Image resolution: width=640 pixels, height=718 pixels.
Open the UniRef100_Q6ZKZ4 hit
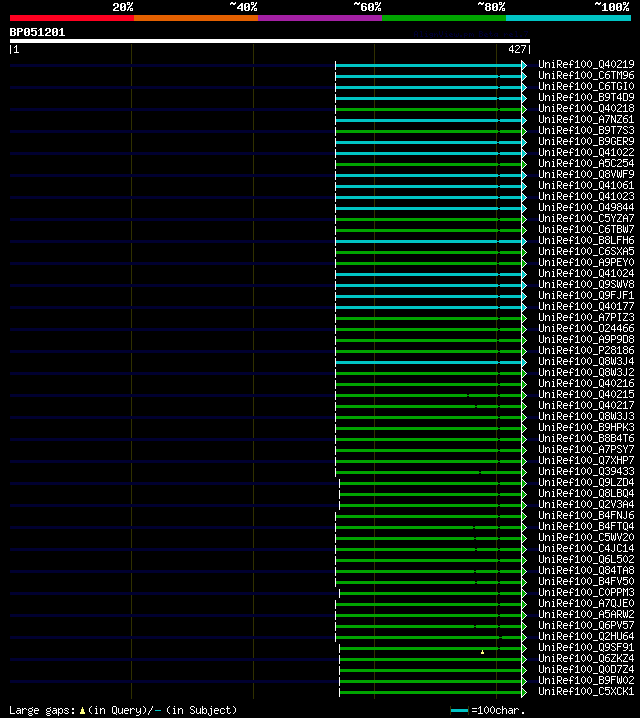[586, 658]
